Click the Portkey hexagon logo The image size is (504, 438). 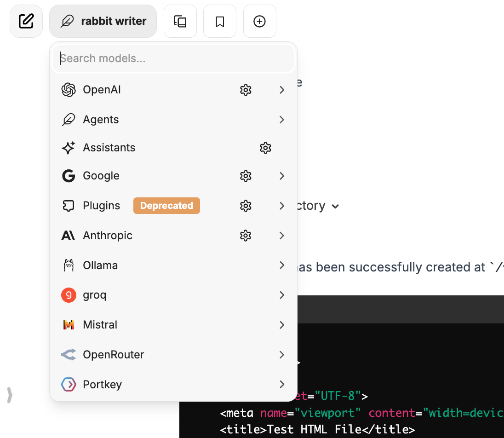coord(69,384)
